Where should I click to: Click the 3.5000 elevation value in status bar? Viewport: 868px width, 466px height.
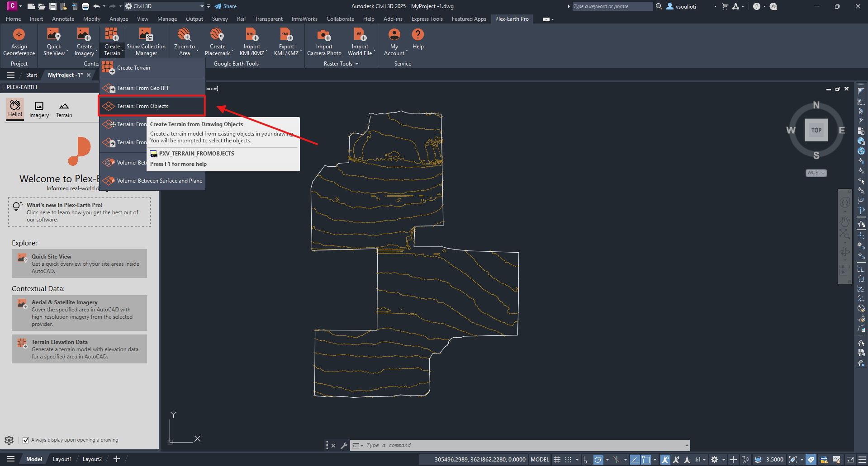coord(774,460)
